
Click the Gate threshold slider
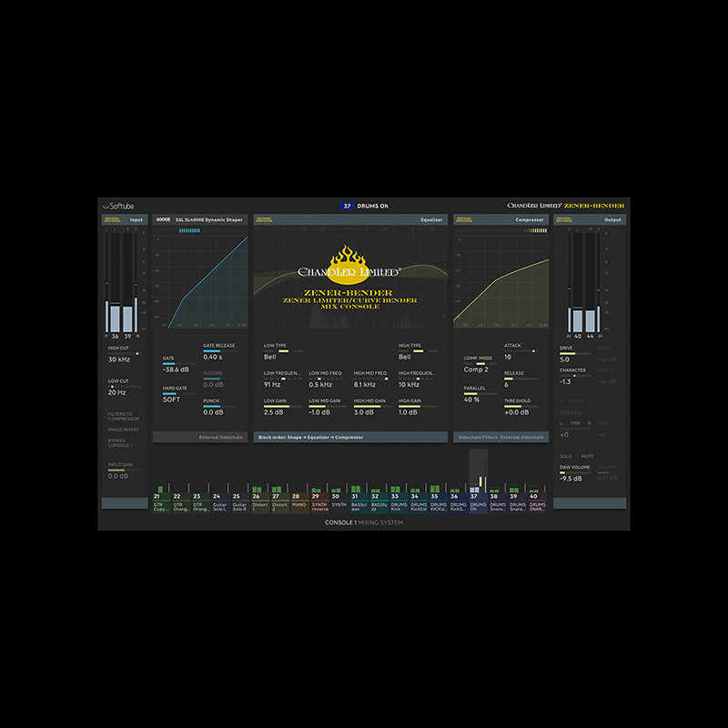click(170, 364)
